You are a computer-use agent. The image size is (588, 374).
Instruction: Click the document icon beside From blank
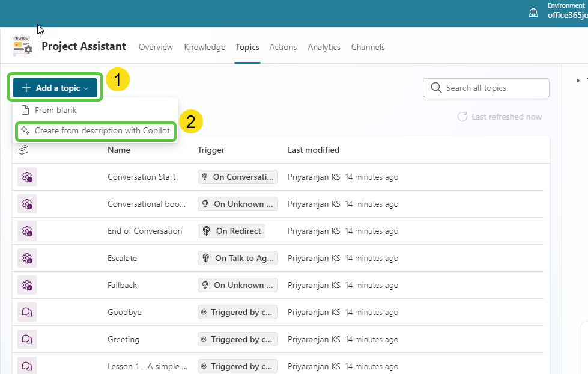pyautogui.click(x=25, y=110)
